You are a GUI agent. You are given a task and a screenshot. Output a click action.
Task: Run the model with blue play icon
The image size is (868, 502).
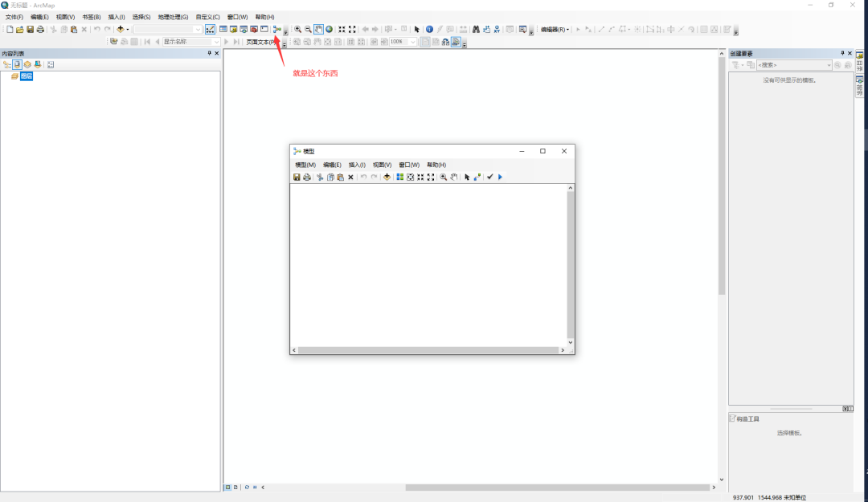pos(500,177)
